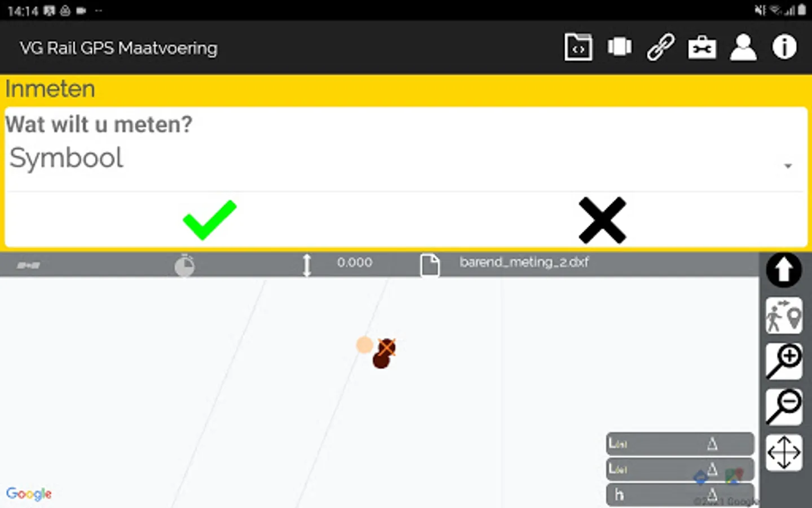This screenshot has width=812, height=508.
Task: Tap the Wi-Fi signal status icon
Action: [x=776, y=10]
